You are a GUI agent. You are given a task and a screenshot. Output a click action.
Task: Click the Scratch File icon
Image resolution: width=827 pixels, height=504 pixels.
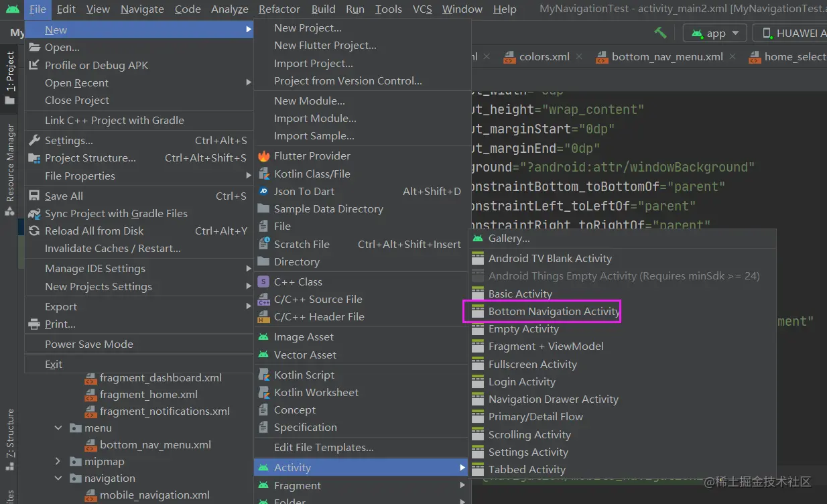pos(263,244)
